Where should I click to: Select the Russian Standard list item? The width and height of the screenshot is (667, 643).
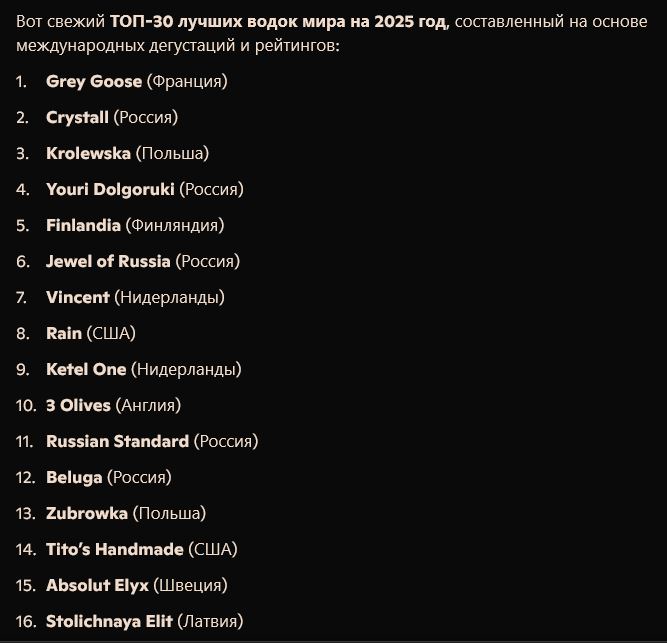(x=117, y=442)
